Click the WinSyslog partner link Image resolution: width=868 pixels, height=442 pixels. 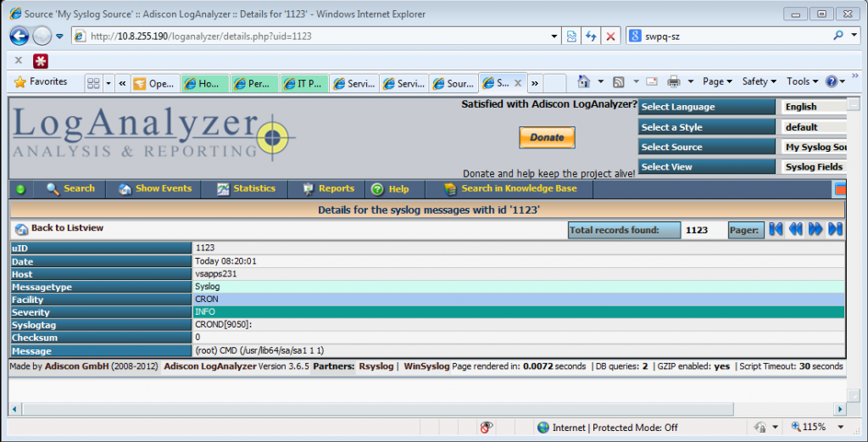[x=426, y=366]
